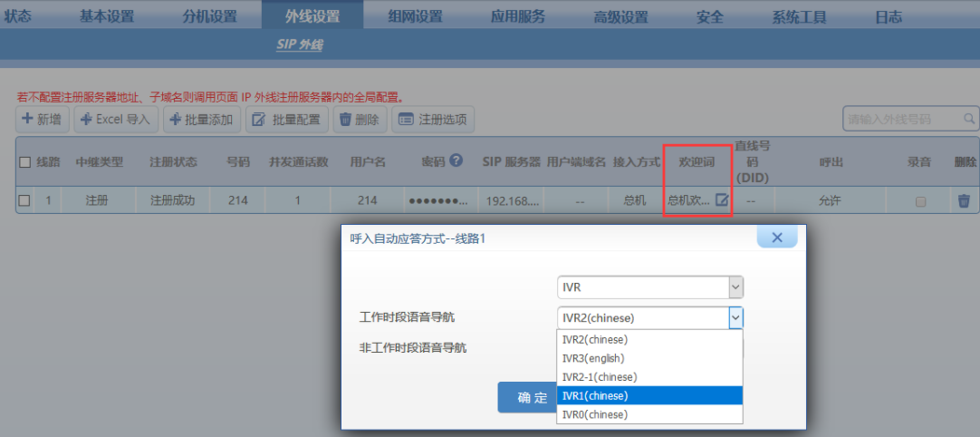
Task: Check the row checkbox for line 1
Action: tap(25, 201)
